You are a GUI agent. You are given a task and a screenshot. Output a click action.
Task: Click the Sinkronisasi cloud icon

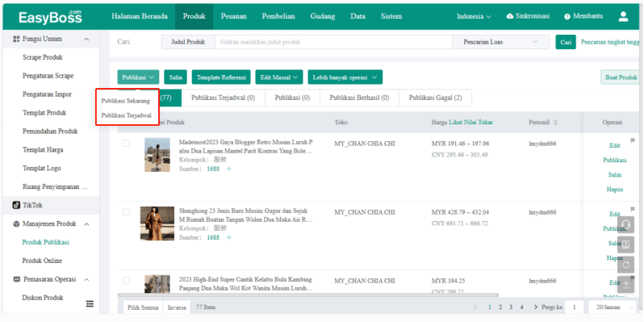point(510,16)
